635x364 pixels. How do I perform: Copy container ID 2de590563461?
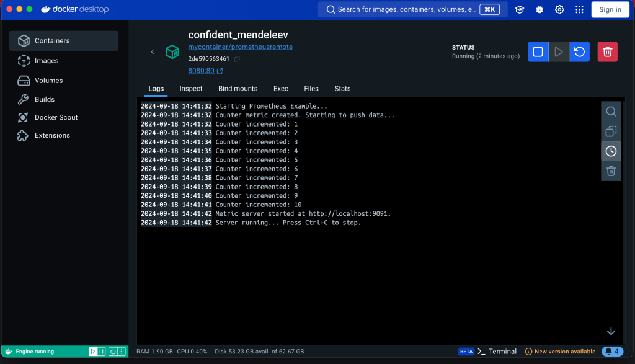coord(237,59)
